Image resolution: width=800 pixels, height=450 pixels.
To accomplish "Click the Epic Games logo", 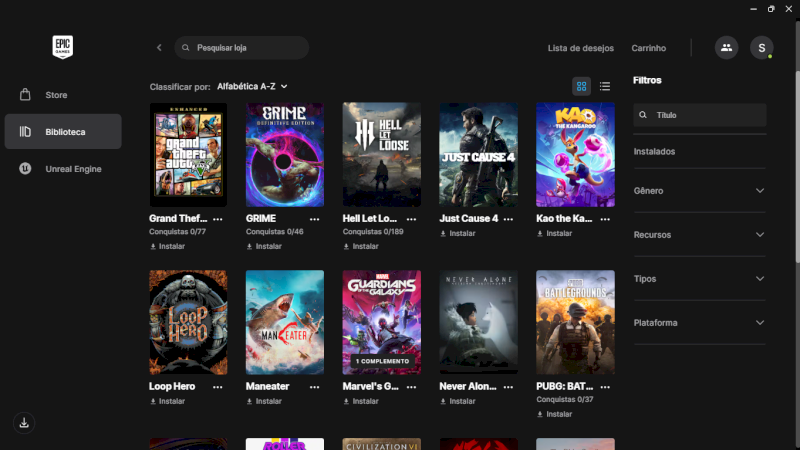I will [x=63, y=47].
